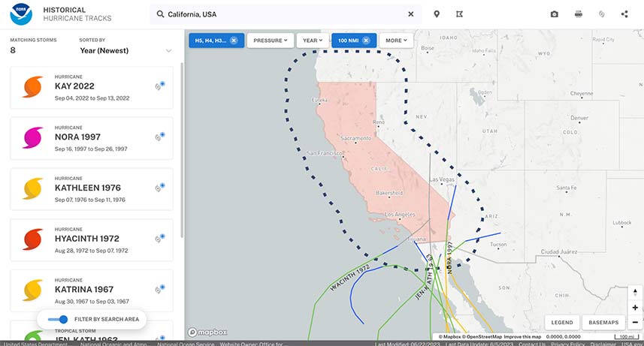Image resolution: width=644 pixels, height=346 pixels.
Task: Reset map north compass arrow
Action: pos(635,293)
